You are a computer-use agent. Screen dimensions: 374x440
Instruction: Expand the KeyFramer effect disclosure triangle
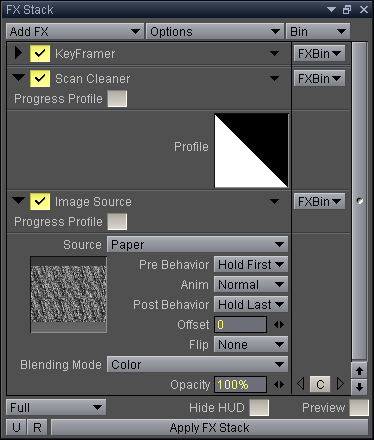(18, 53)
